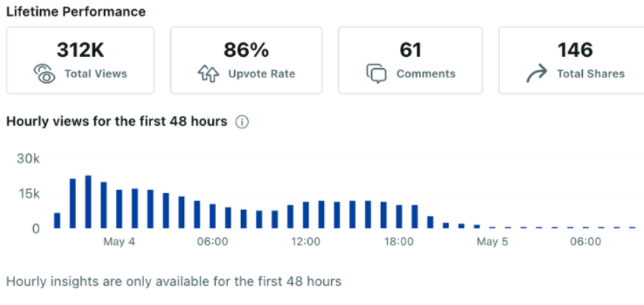644x305 pixels.
Task: Click the share arrow icon
Action: pos(537,74)
